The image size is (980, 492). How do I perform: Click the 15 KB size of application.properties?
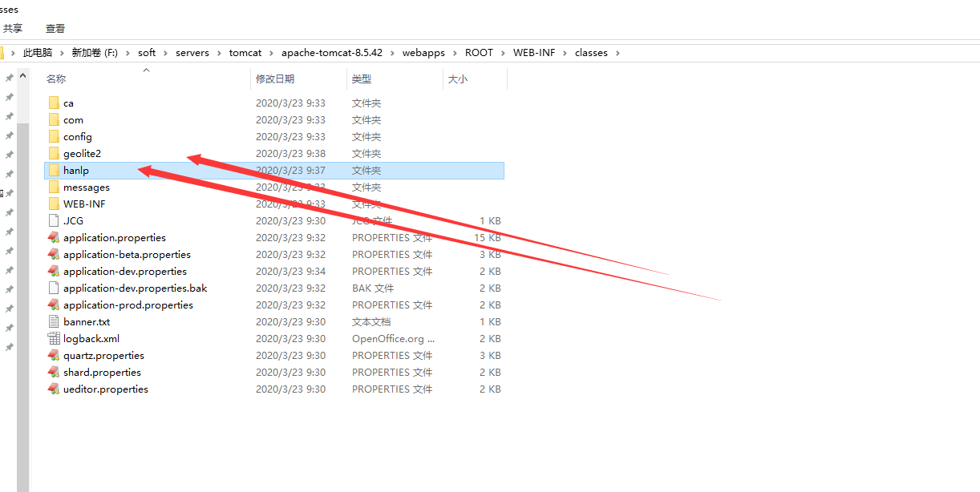(x=488, y=237)
